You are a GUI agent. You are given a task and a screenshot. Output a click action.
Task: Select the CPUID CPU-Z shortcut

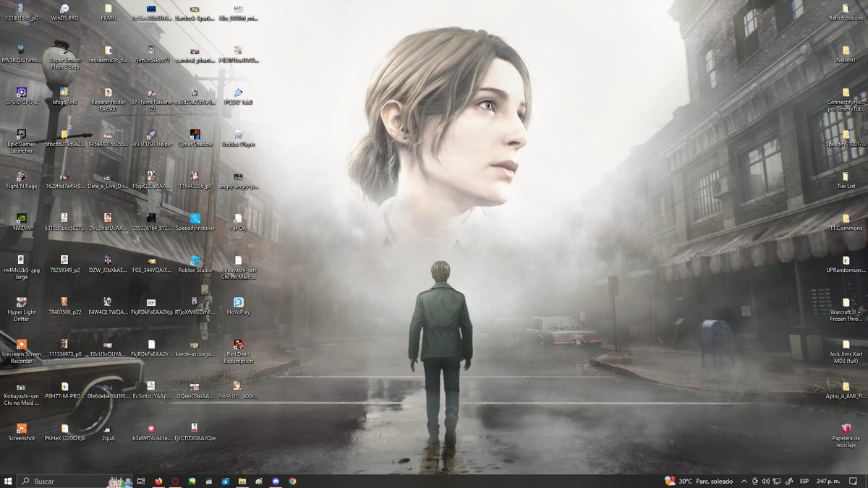tap(21, 96)
